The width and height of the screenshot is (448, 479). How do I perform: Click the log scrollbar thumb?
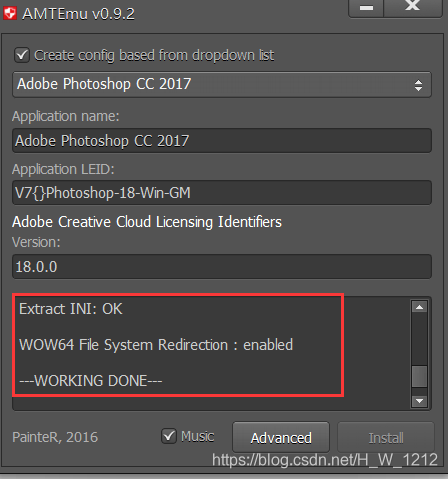(x=419, y=377)
